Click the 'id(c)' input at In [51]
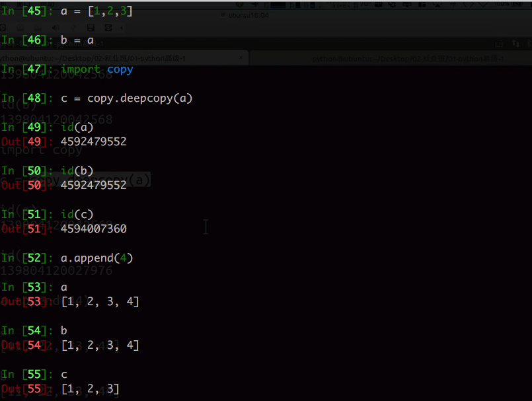532x401 pixels. [77, 215]
